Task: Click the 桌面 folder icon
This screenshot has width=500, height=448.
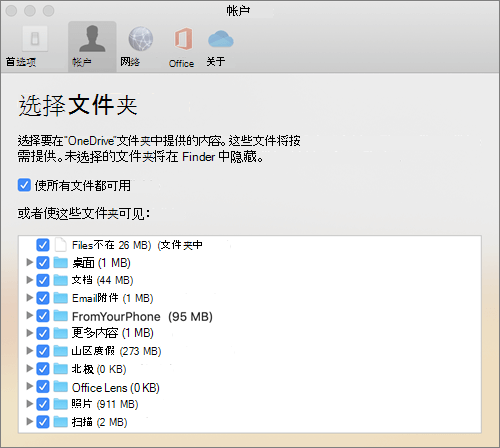Action: pos(61,262)
